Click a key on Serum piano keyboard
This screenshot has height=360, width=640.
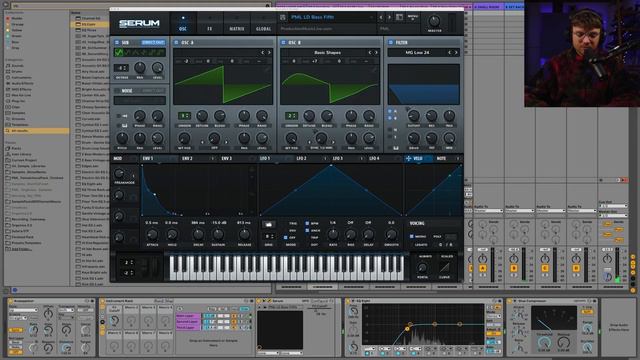[x=287, y=268]
